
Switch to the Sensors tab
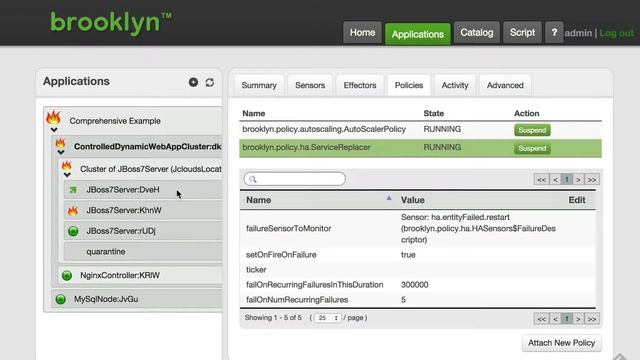310,85
